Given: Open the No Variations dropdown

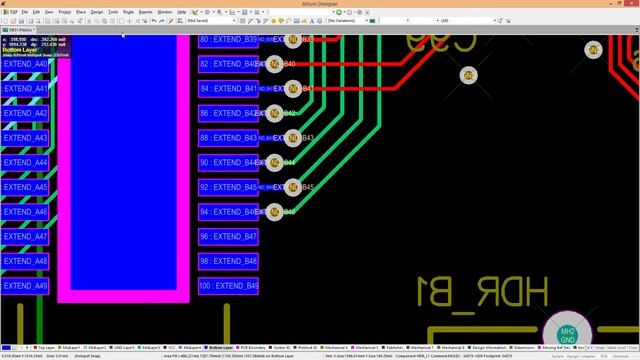Looking at the screenshot, I should [348, 20].
